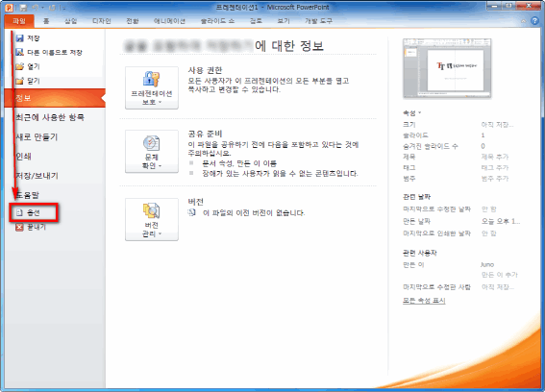Click the quick access Undo icon
The height and width of the screenshot is (392, 545).
pyautogui.click(x=36, y=8)
